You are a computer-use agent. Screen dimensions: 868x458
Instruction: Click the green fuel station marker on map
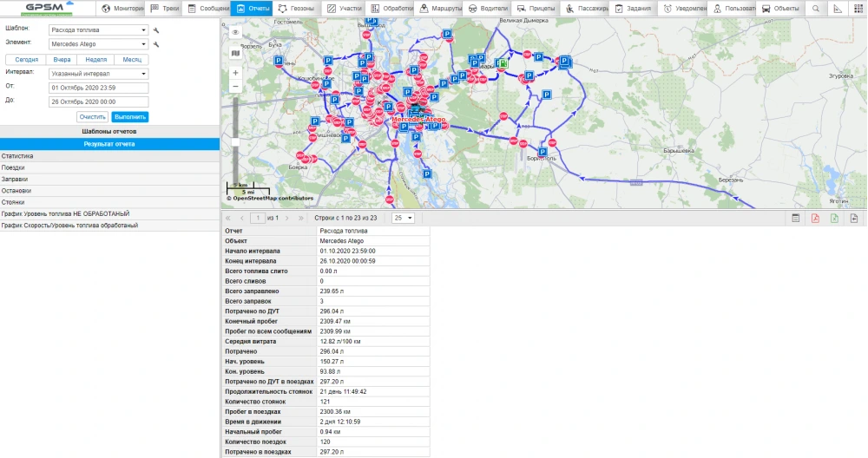pyautogui.click(x=502, y=63)
